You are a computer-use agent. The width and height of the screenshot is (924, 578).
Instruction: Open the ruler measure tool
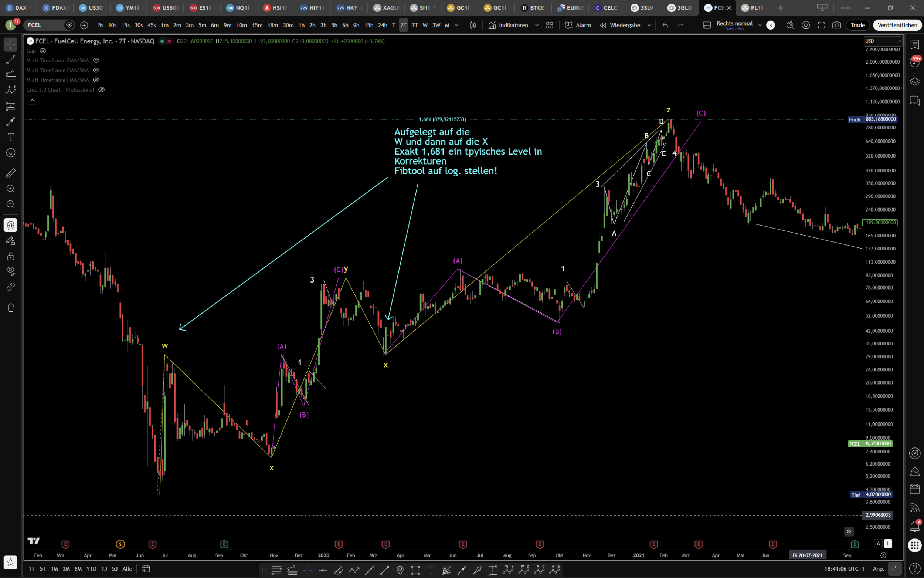11,173
